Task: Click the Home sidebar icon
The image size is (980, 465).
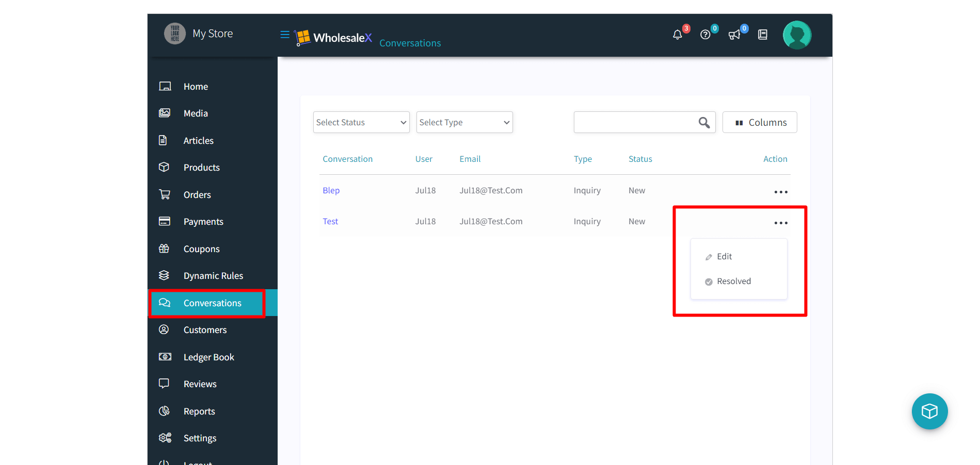Action: coord(165,86)
